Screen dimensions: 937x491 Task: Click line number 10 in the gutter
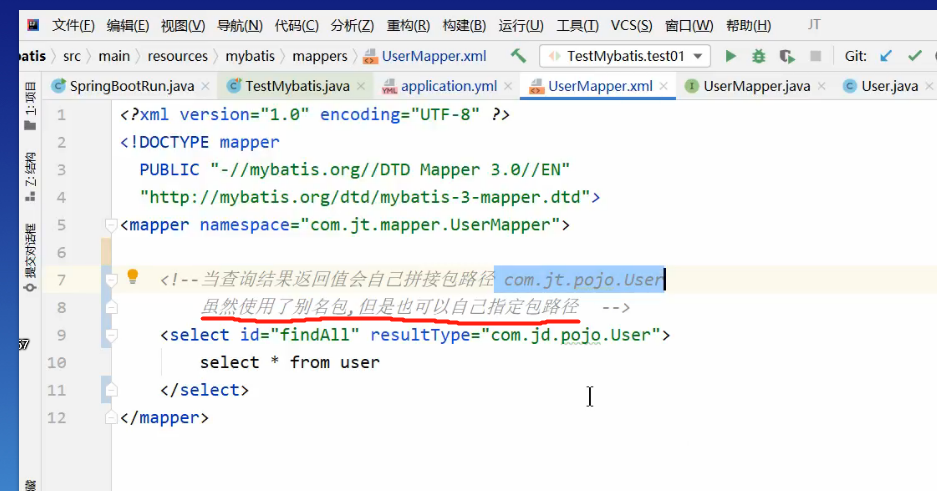(57, 363)
